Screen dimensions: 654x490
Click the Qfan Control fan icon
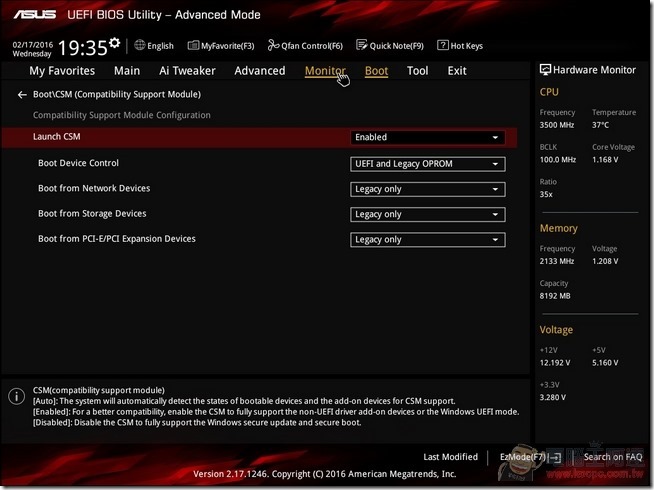(x=273, y=45)
